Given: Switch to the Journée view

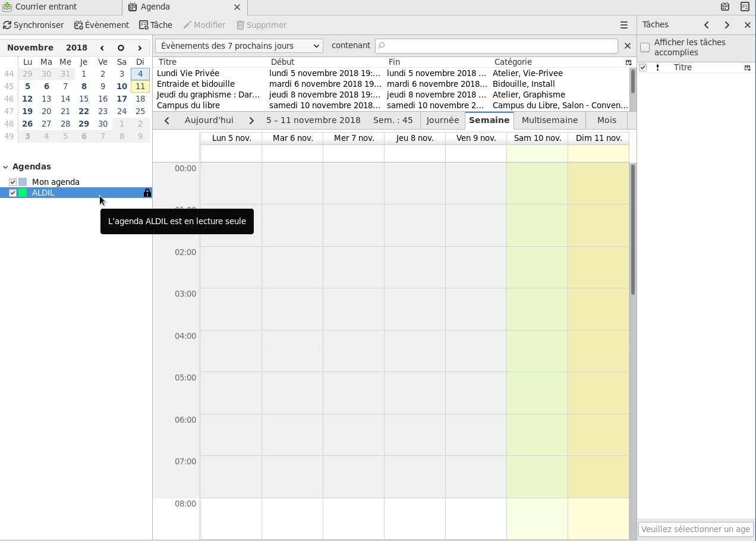Looking at the screenshot, I should 443,120.
